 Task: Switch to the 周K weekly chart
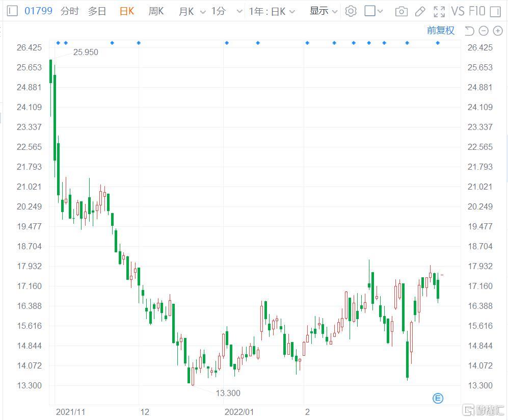tap(156, 11)
